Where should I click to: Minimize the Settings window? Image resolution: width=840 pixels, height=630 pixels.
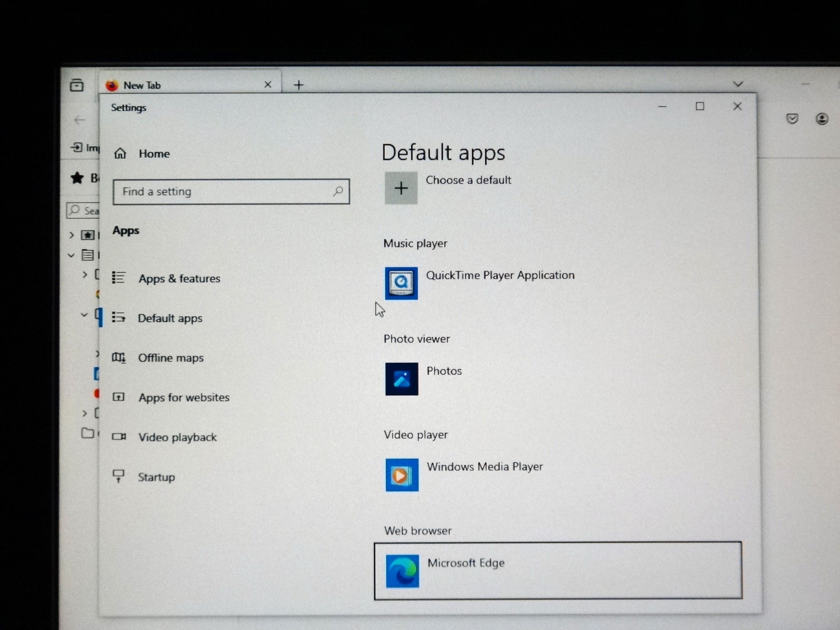662,107
